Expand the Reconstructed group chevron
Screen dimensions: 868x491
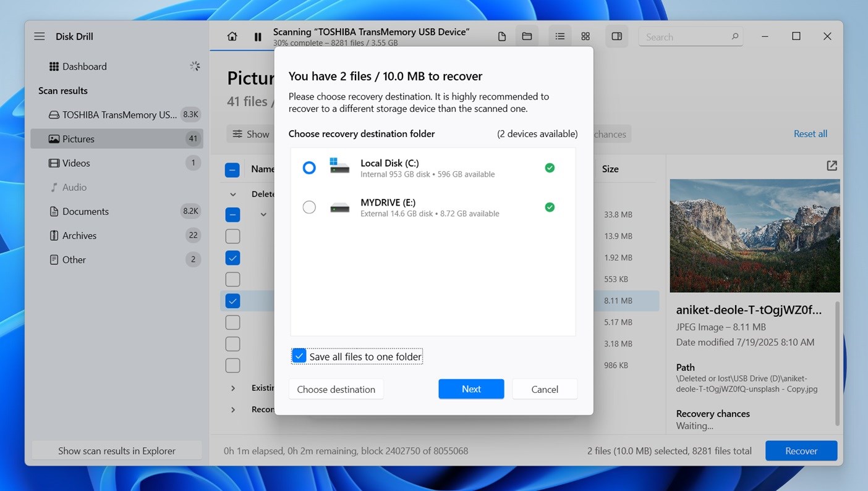233,409
